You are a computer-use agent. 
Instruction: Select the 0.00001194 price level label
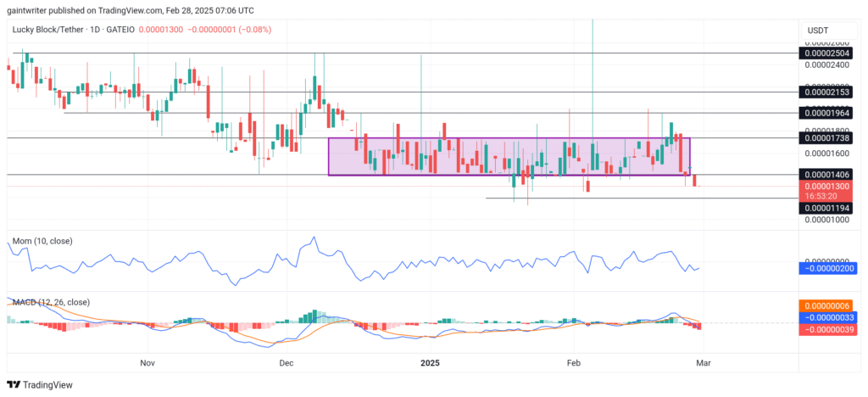click(826, 208)
